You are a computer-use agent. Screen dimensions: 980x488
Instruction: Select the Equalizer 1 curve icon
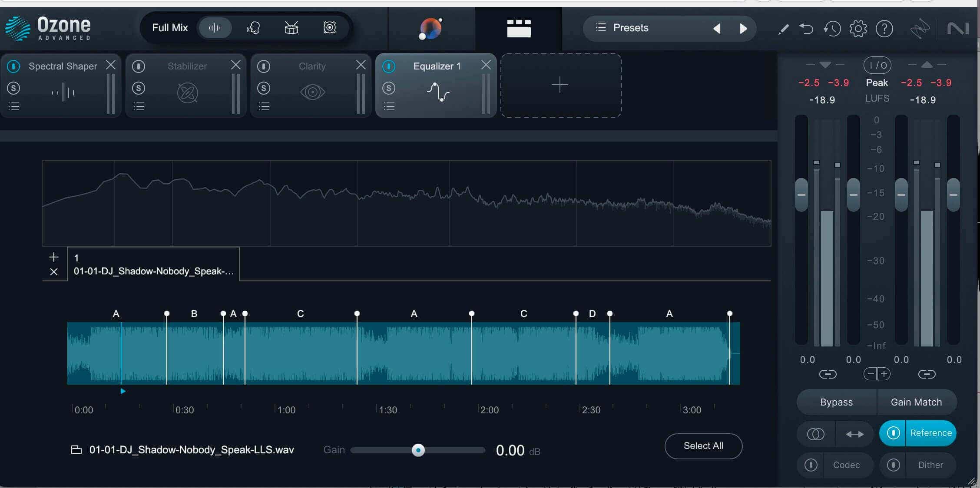[x=438, y=92]
